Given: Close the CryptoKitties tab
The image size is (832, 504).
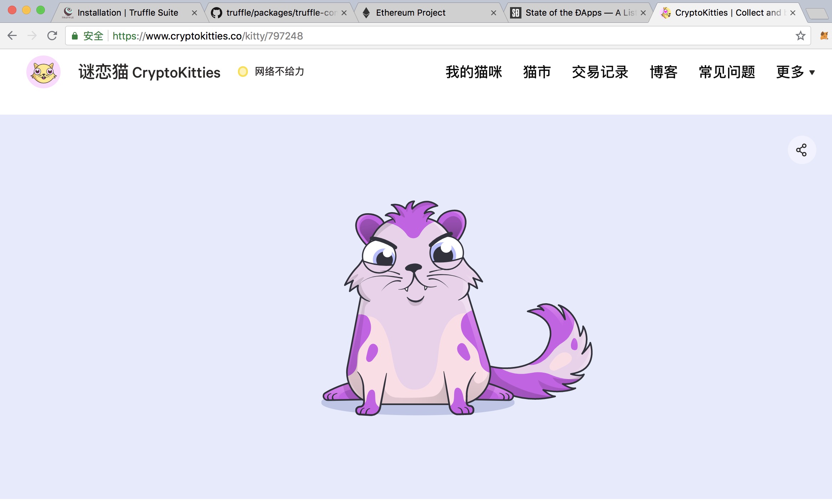Looking at the screenshot, I should pos(793,13).
